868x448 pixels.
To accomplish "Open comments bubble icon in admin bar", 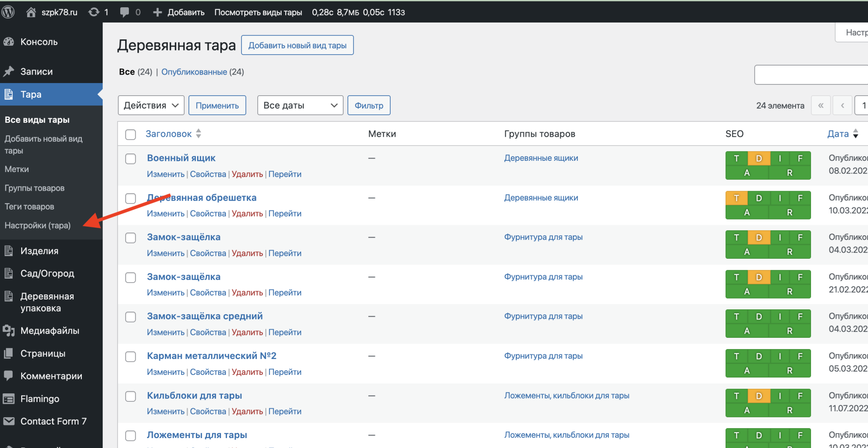I will click(124, 12).
